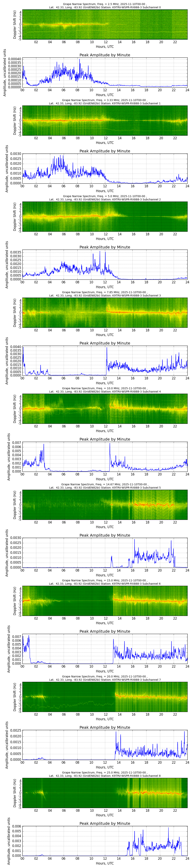
Task: Click the 25.0 MHz Grape Narrow Spectrum title
Action: click(105, 772)
